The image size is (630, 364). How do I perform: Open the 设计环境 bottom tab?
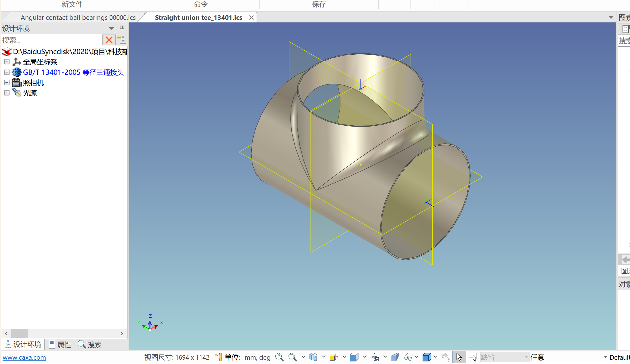pos(23,344)
